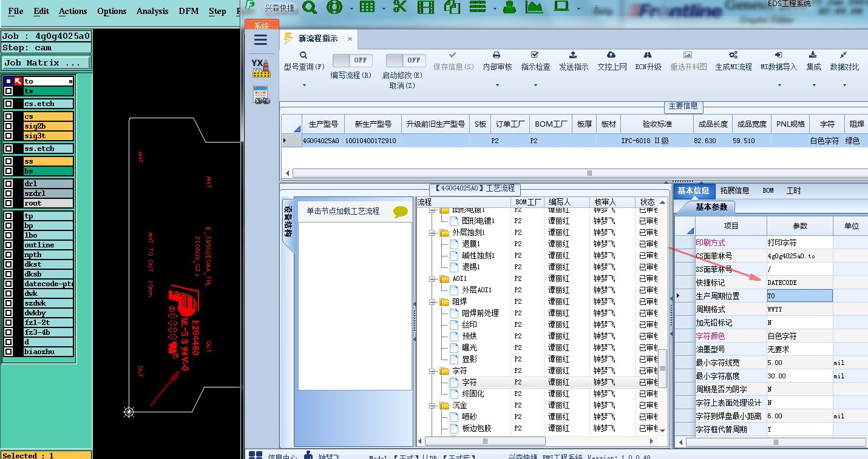Click the film strip icon in top toolbar

point(426,7)
